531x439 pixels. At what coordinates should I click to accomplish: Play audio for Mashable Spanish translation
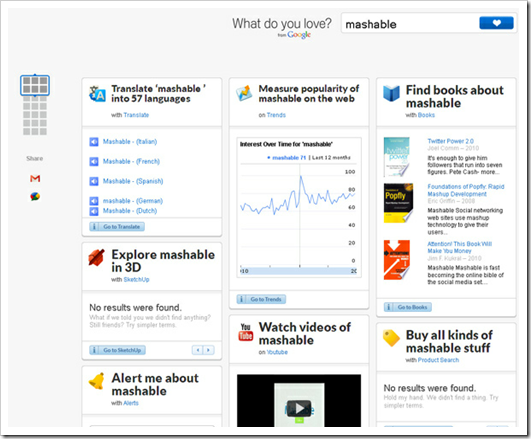coord(94,181)
